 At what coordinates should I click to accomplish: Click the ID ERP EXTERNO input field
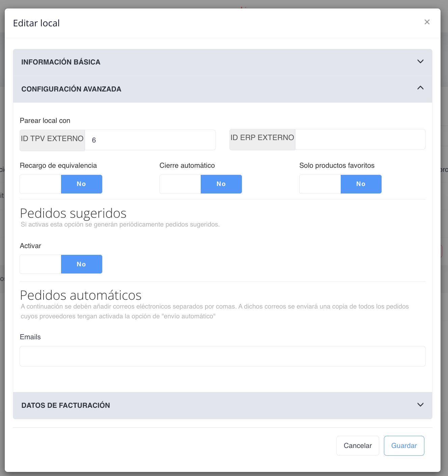[x=360, y=139]
